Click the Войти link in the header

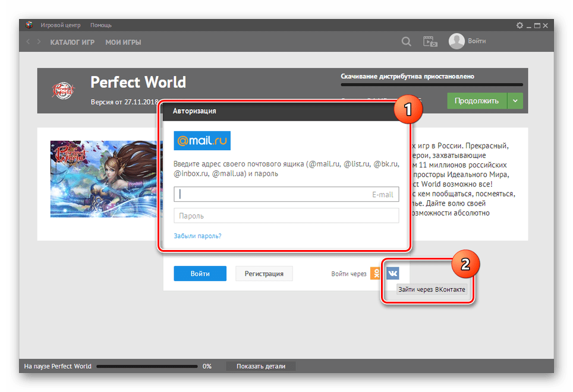[477, 41]
